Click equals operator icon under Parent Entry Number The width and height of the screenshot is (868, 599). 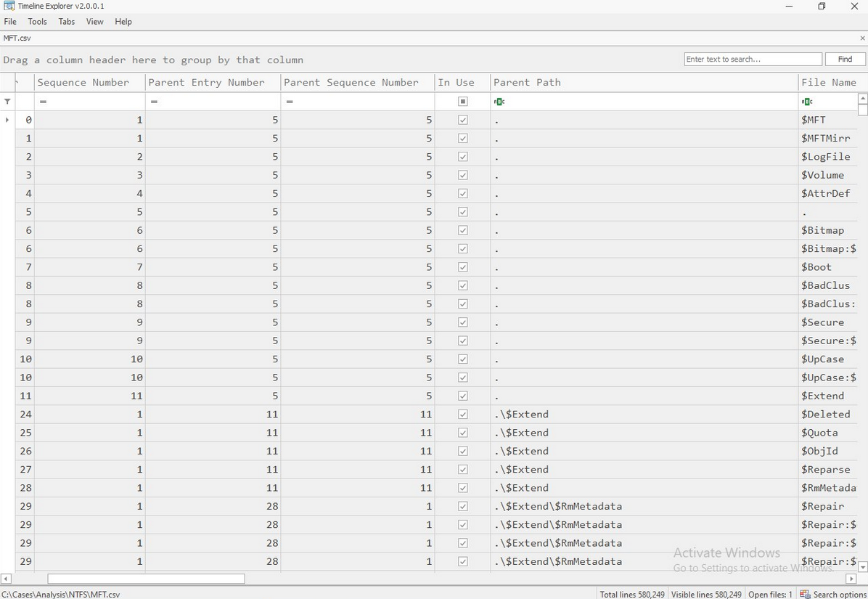pos(154,102)
